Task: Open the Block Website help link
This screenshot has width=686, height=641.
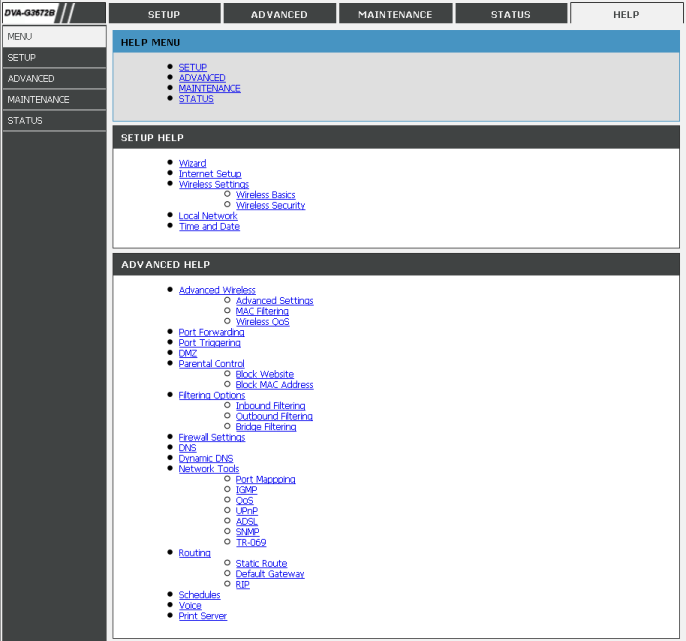Action: point(265,374)
